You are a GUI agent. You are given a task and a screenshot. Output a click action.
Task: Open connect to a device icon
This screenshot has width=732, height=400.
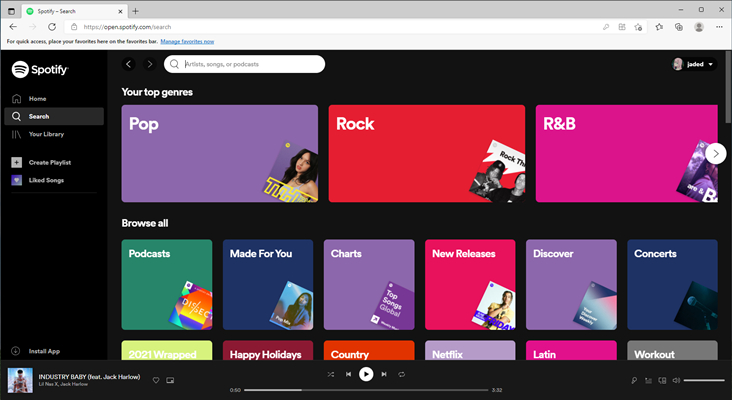coord(662,380)
